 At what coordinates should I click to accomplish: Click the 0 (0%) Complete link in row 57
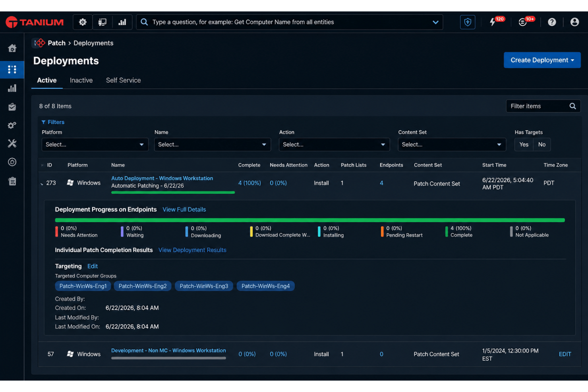point(247,354)
